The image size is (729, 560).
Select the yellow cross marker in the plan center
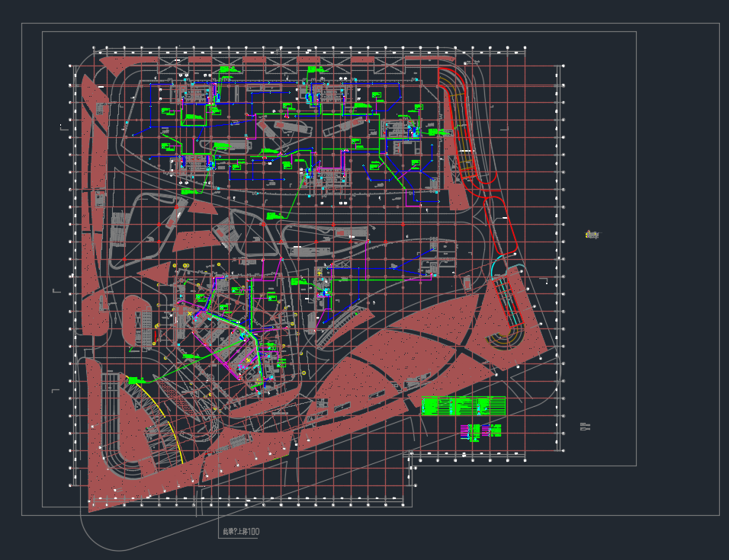coord(320,272)
